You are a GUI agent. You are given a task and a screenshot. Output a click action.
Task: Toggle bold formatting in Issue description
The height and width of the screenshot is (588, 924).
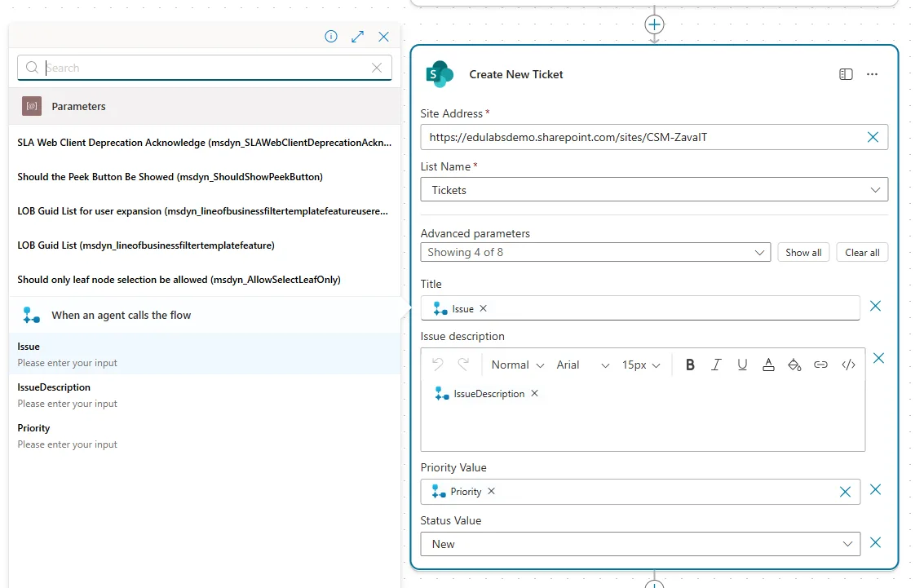coord(690,365)
